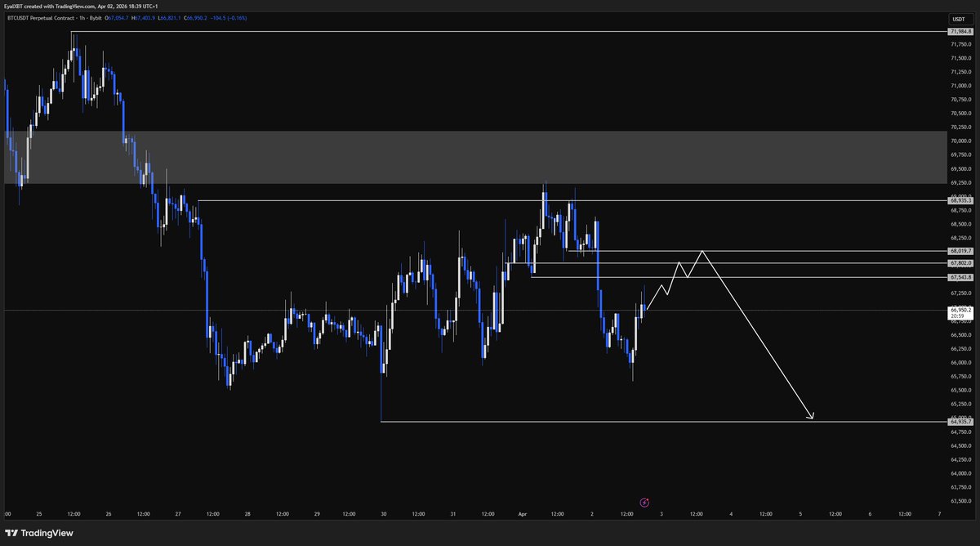980x546 pixels.
Task: Select the 67,802.0 price line label
Action: tap(960, 263)
